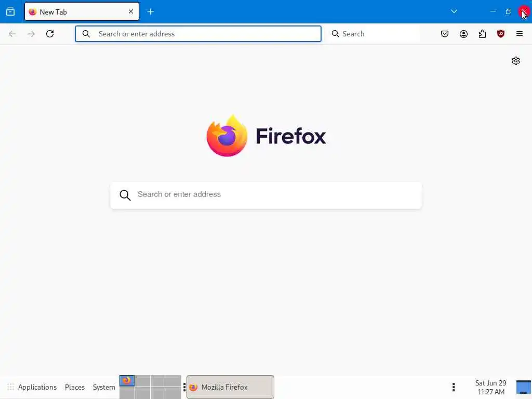532x399 pixels.
Task: Restore down the Firefox window
Action: (508, 11)
